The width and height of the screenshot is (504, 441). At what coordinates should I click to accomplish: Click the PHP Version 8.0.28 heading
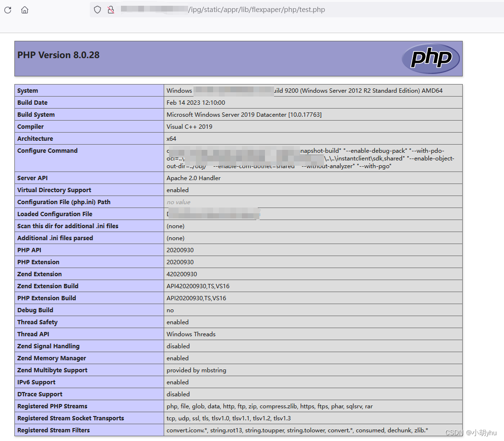[58, 55]
